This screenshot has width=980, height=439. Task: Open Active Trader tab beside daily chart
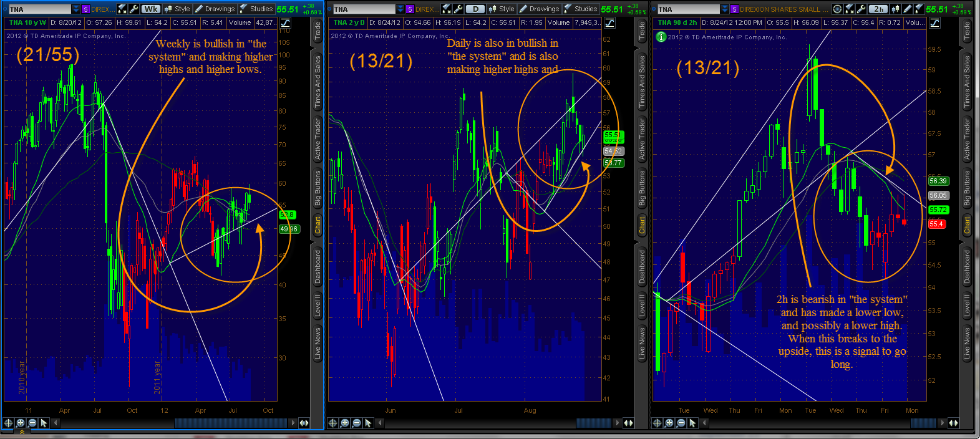(642, 138)
